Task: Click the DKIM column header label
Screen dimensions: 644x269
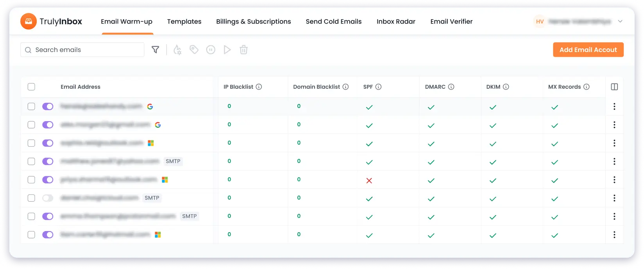Action: pos(493,87)
